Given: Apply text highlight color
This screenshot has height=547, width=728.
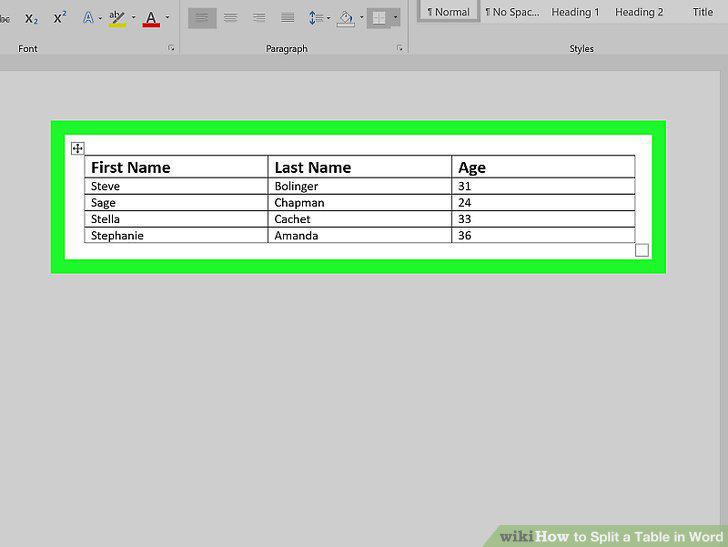Looking at the screenshot, I should click(x=117, y=19).
